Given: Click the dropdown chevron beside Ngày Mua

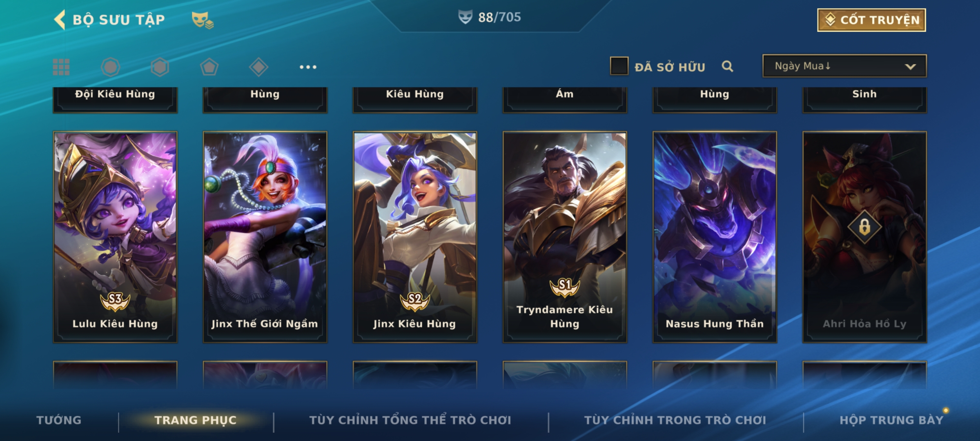Looking at the screenshot, I should pyautogui.click(x=910, y=67).
